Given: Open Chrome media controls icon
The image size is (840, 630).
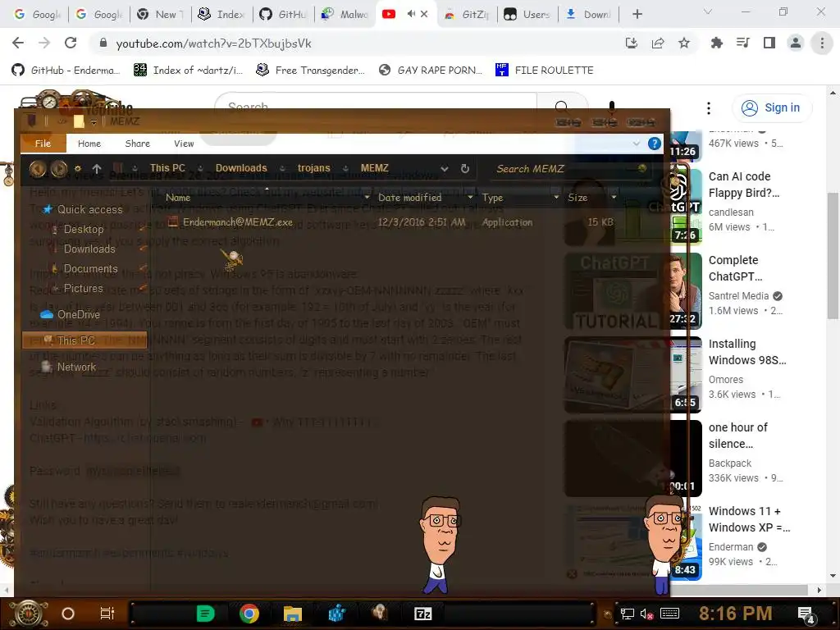Looking at the screenshot, I should click(742, 43).
